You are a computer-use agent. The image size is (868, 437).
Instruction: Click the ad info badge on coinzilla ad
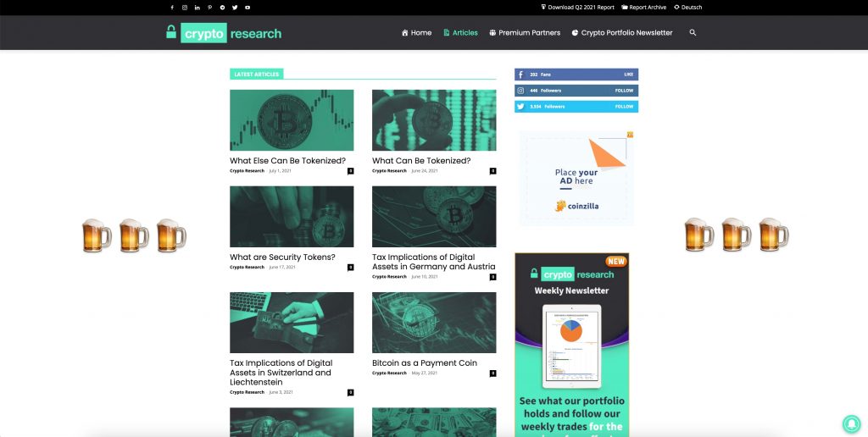click(630, 135)
